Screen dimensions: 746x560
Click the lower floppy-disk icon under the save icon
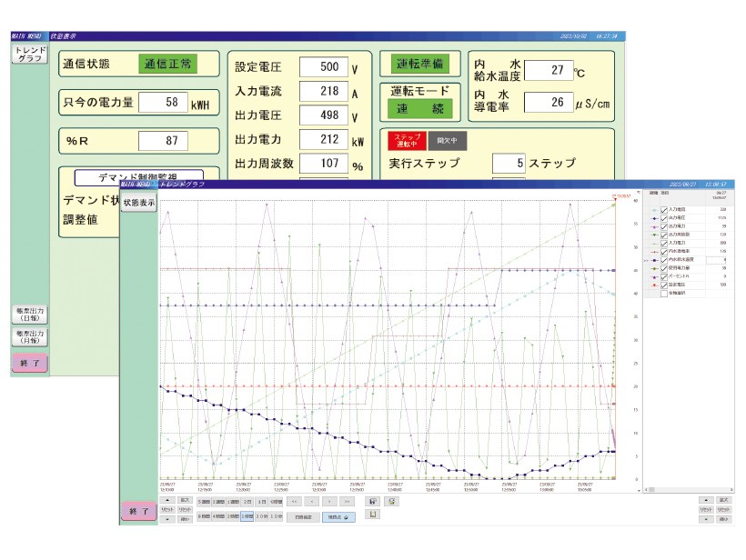click(372, 515)
